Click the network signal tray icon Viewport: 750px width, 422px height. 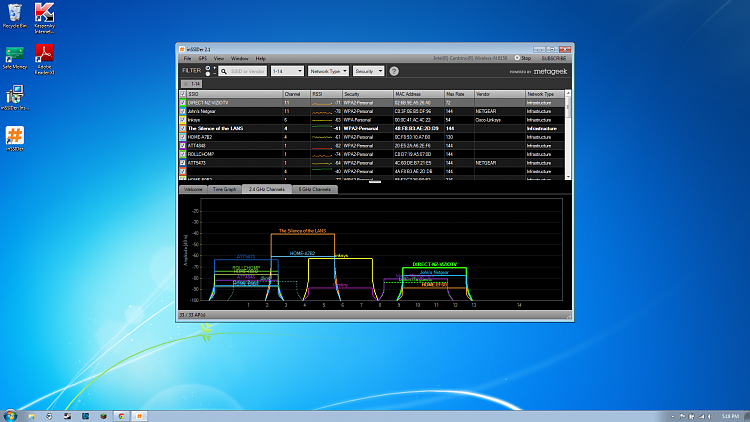coord(701,416)
